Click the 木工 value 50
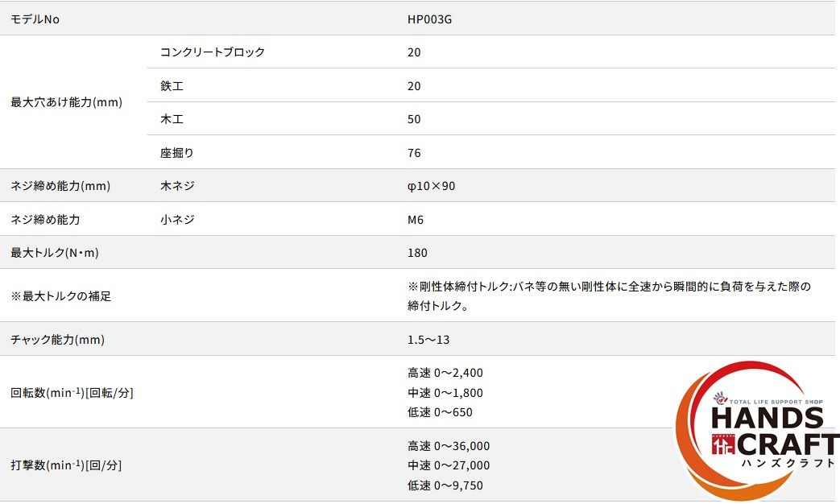This screenshot has height=504, width=840. coord(414,119)
